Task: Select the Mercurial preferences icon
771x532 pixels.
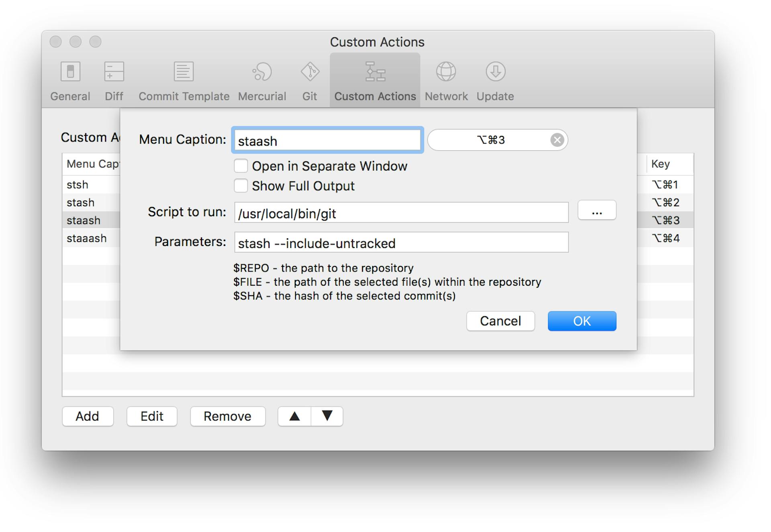Action: 262,72
